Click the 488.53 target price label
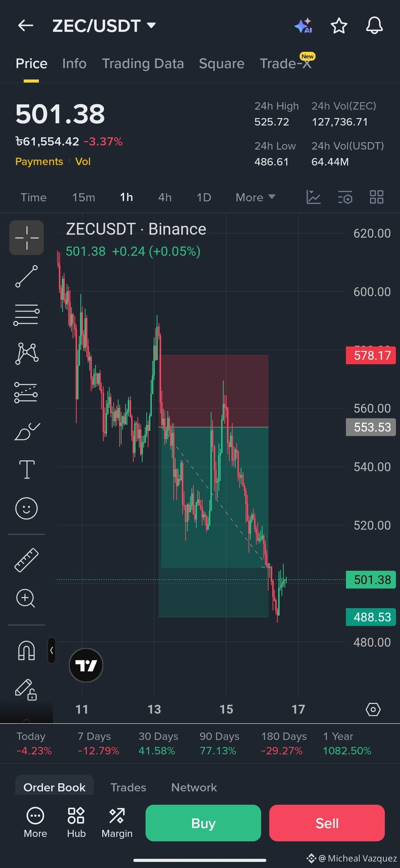This screenshot has width=400, height=868. coord(371,617)
